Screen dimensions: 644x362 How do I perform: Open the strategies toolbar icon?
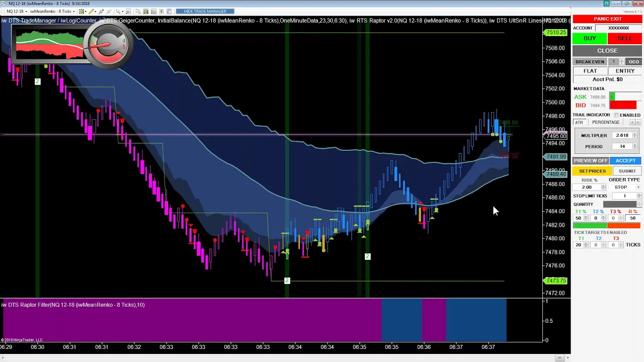(x=153, y=11)
